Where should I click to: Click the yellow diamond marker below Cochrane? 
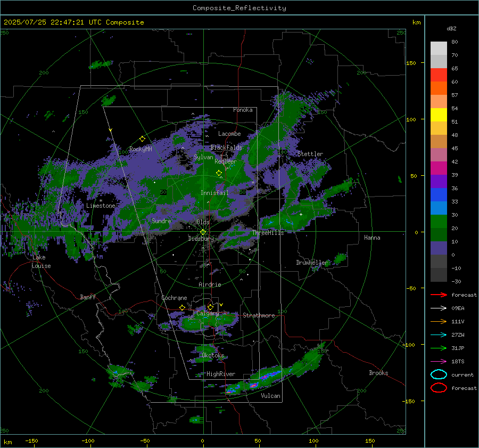click(x=183, y=307)
